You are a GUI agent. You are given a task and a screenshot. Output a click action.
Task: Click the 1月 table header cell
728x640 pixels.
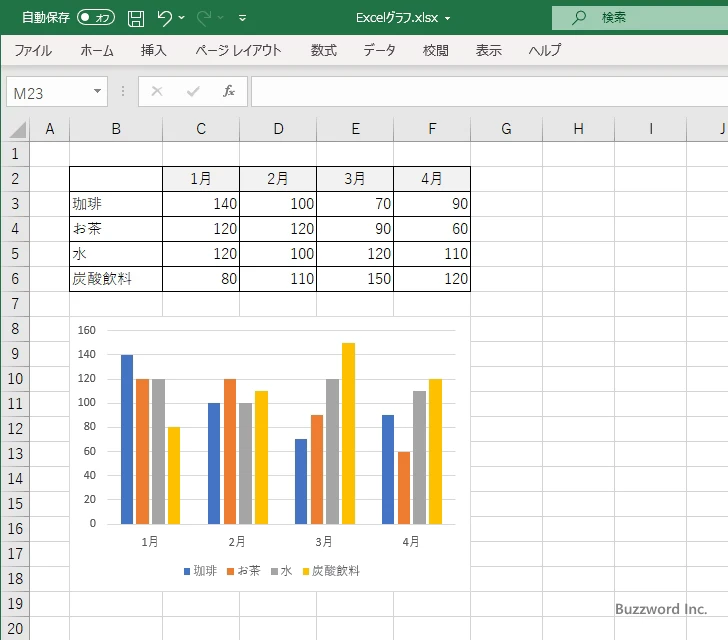(201, 179)
